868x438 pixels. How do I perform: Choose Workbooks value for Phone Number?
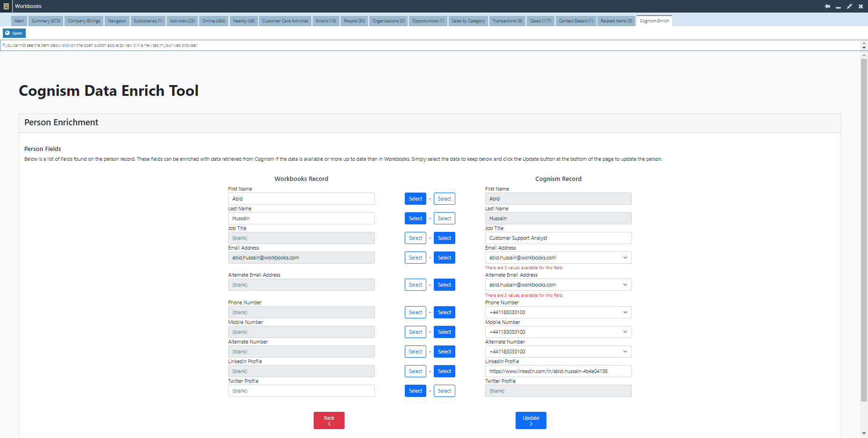click(x=416, y=312)
